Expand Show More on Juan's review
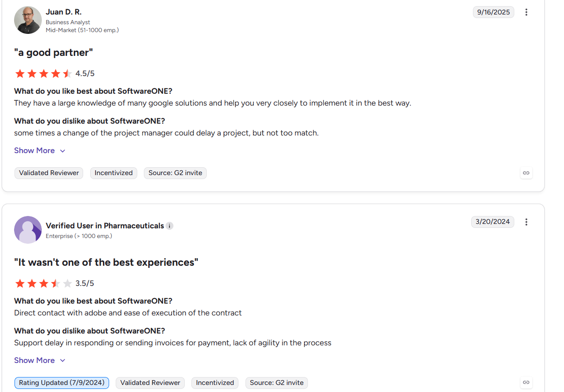The width and height of the screenshot is (564, 392). (40, 150)
